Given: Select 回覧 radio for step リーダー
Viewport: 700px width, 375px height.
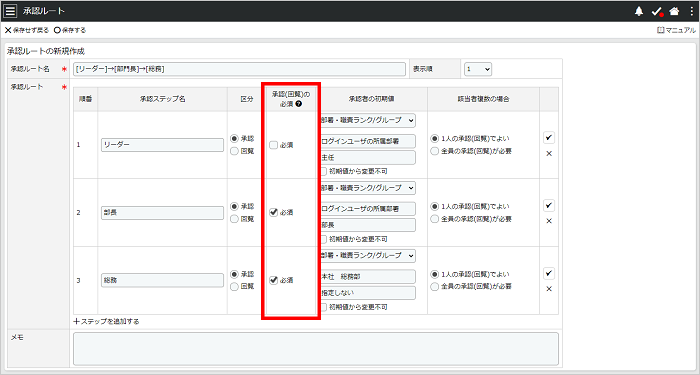Looking at the screenshot, I should tap(234, 151).
